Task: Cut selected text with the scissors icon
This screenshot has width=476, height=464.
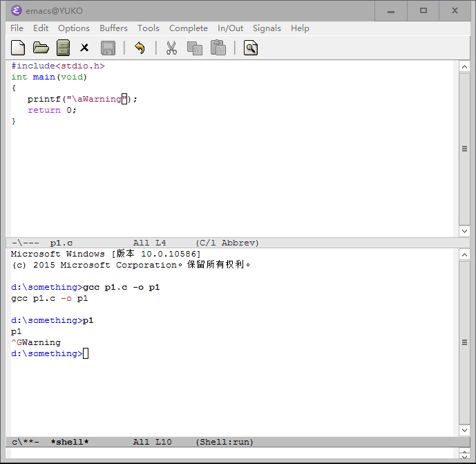Action: [171, 48]
